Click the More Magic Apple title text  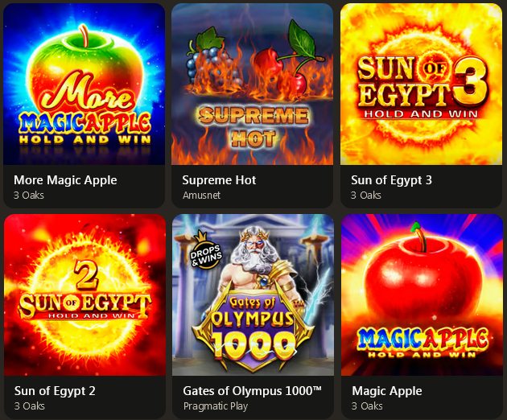[65, 180]
